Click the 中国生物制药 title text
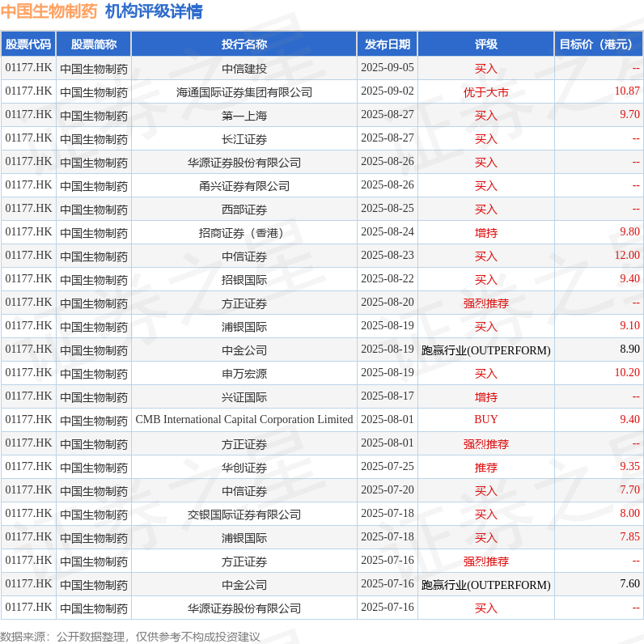 49,11
